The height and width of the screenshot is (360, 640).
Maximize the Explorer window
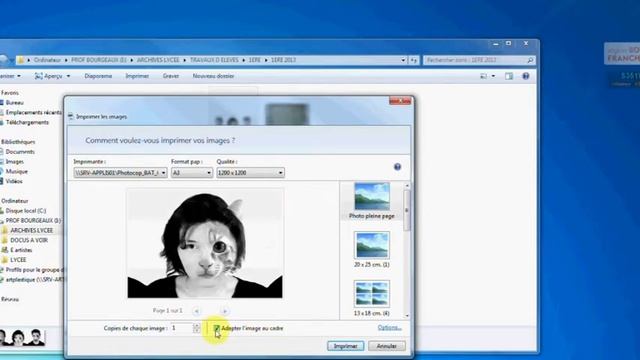pyautogui.click(x=509, y=43)
